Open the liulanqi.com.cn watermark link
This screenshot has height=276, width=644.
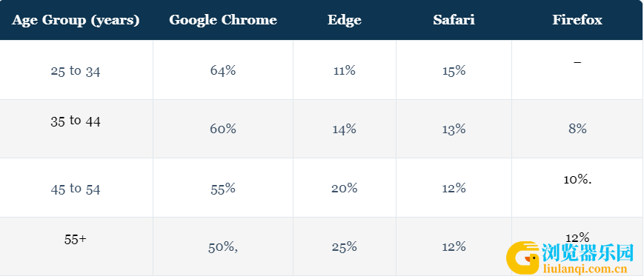pyautogui.click(x=585, y=269)
